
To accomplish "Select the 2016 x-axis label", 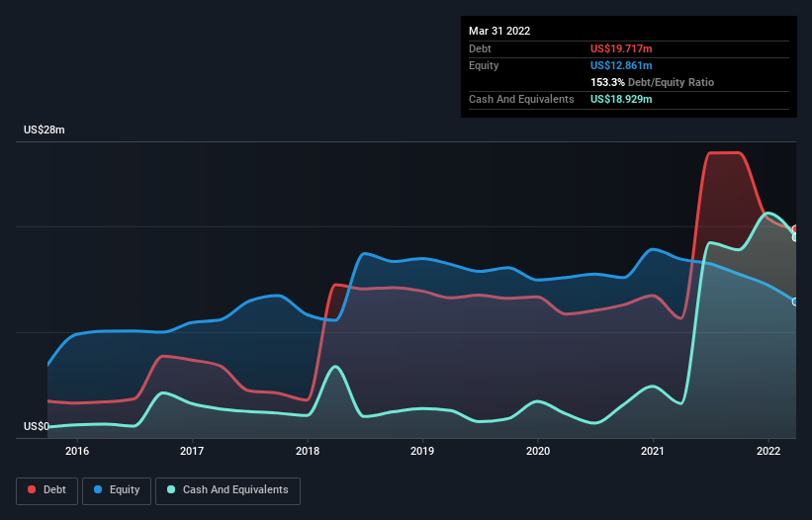I will click(77, 451).
